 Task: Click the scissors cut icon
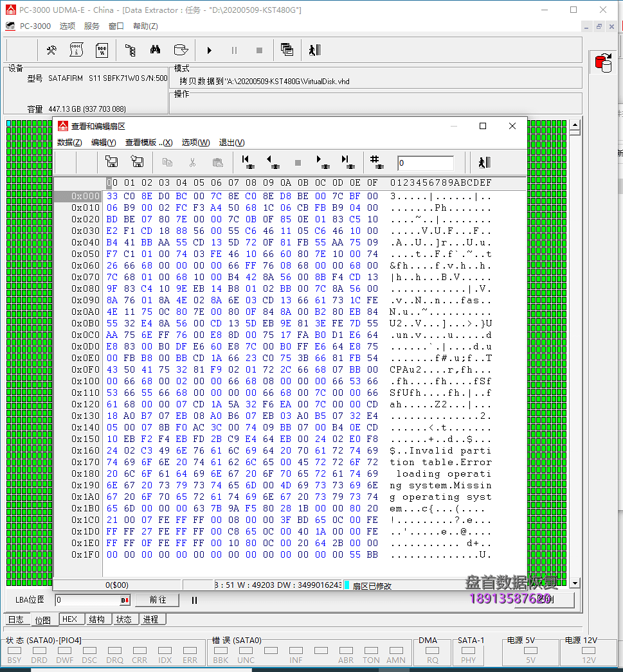pos(192,163)
